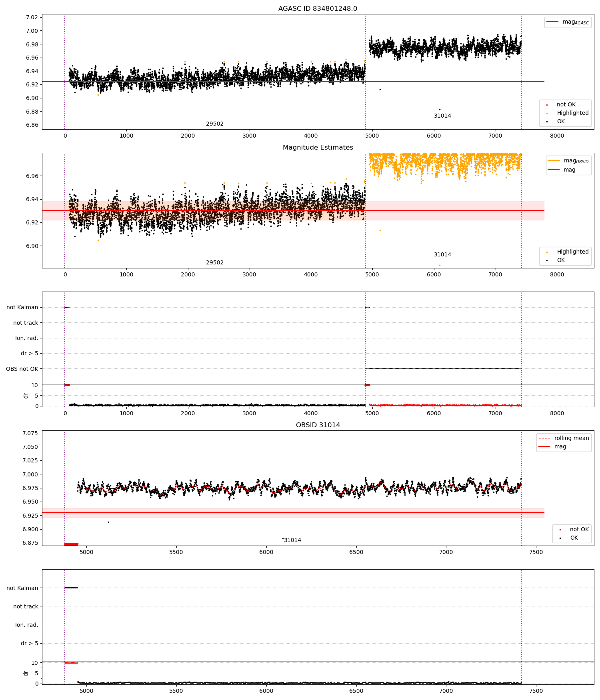Click the "7.000" y-axis tick label
600x700 pixels.
[x=30, y=474]
